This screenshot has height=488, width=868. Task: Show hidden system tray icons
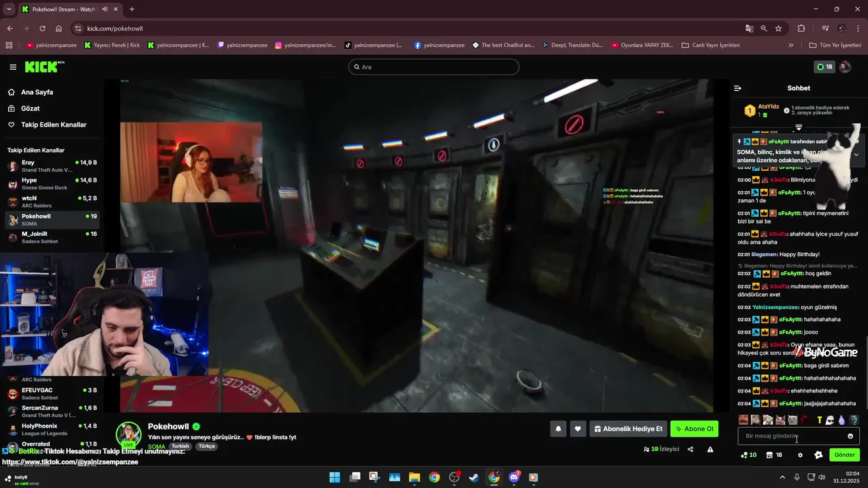pos(783,477)
